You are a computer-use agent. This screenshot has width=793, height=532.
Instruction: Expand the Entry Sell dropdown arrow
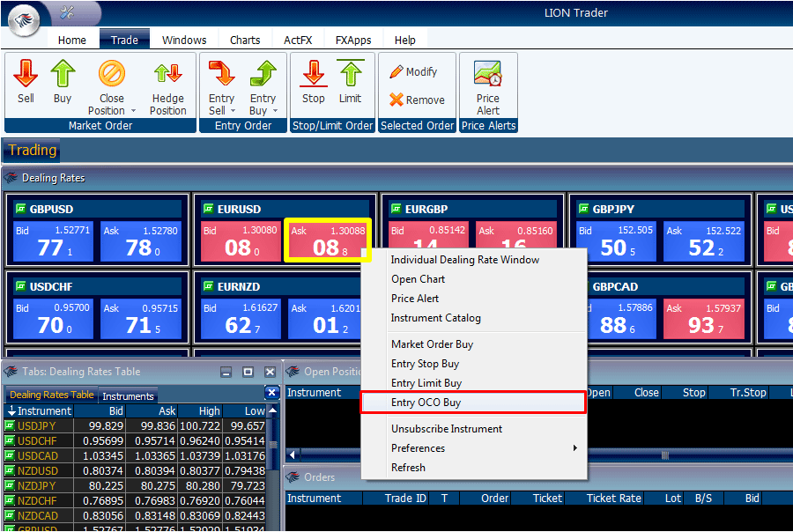pos(233,111)
